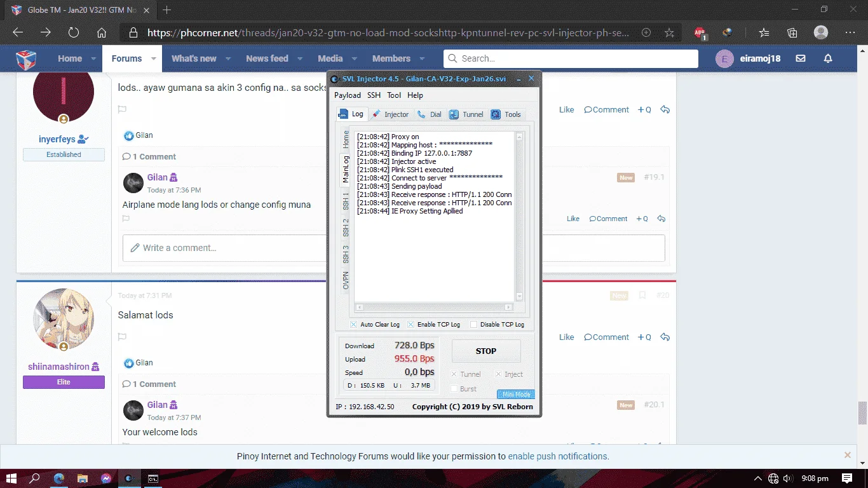Open the alerts bell icon

click(828, 58)
